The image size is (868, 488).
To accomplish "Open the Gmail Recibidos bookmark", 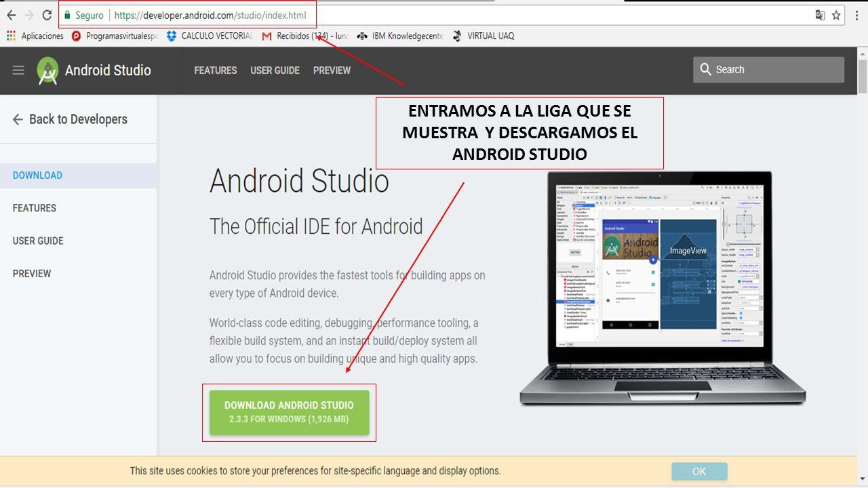I will pyautogui.click(x=305, y=36).
